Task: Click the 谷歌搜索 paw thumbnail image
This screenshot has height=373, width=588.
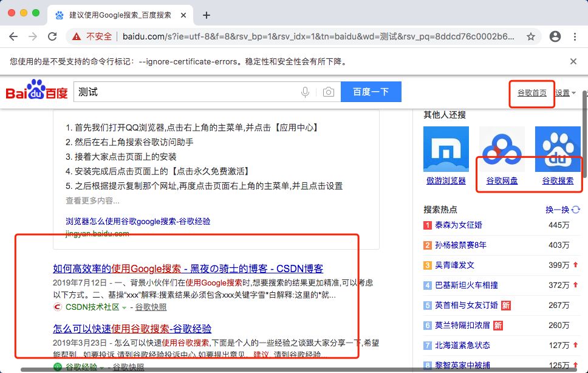Action: click(x=558, y=149)
